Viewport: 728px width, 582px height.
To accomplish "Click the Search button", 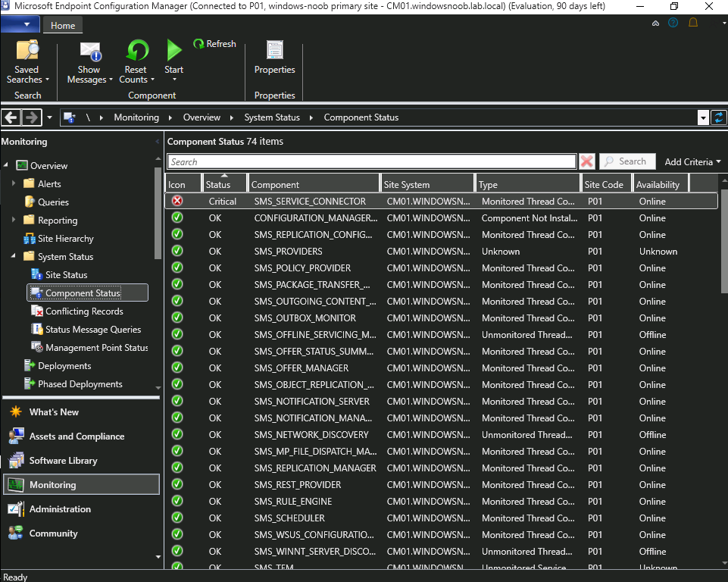I will click(628, 161).
